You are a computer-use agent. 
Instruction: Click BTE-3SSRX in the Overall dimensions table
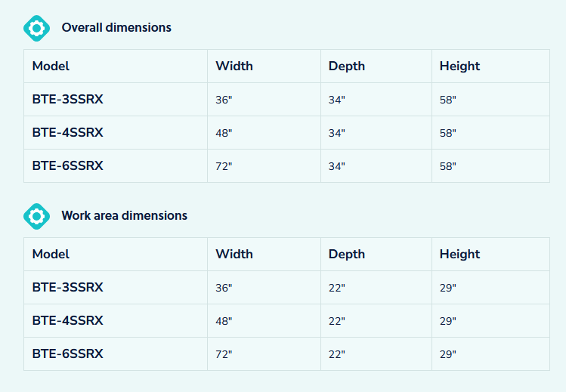tap(67, 100)
